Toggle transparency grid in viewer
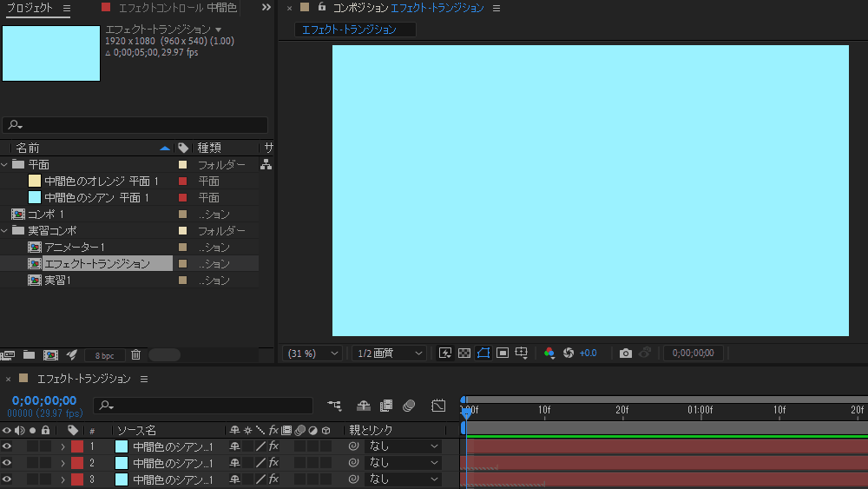Image resolution: width=868 pixels, height=489 pixels. point(464,353)
